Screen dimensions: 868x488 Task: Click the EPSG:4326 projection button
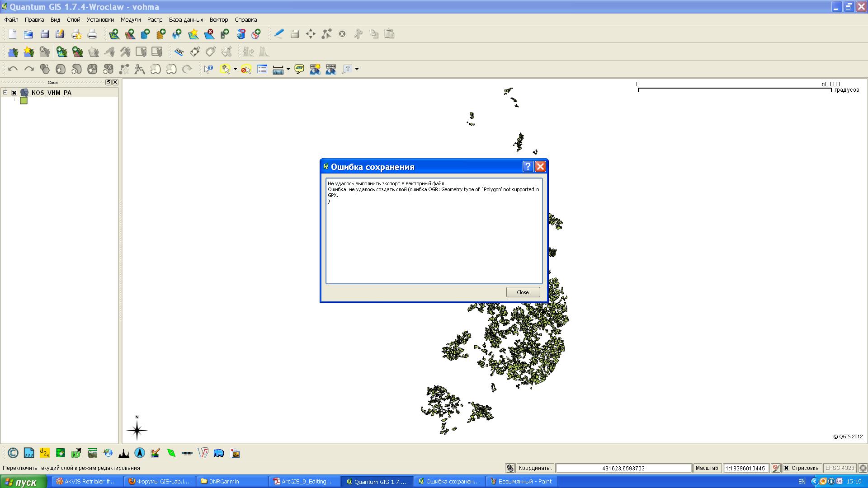[840, 468]
